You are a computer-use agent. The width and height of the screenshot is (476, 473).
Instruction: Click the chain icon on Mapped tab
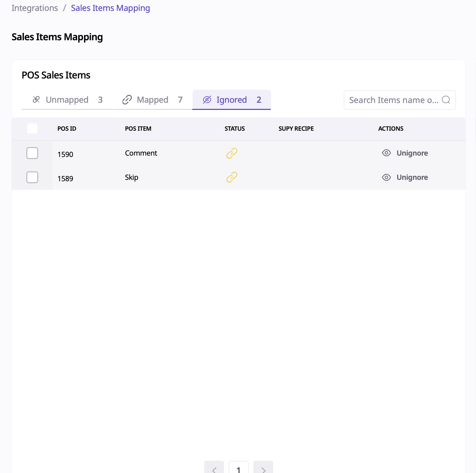pyautogui.click(x=127, y=100)
